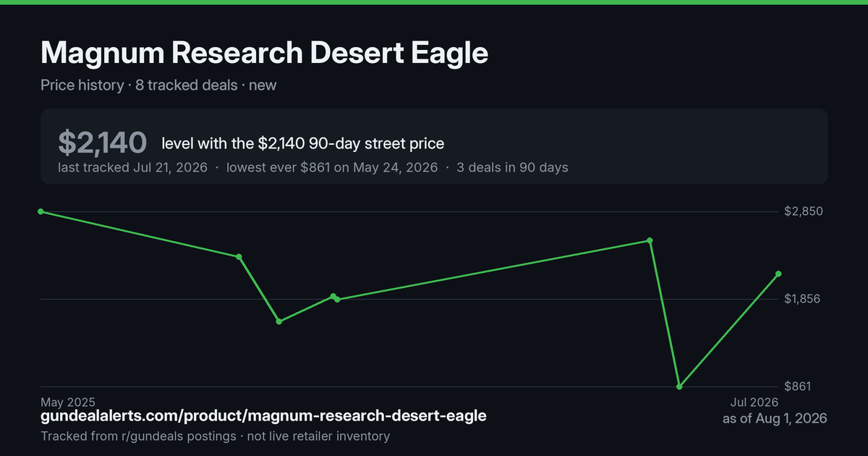The width and height of the screenshot is (868, 456).
Task: Click the Magnum Research Desert Eagle title
Action: tap(265, 53)
